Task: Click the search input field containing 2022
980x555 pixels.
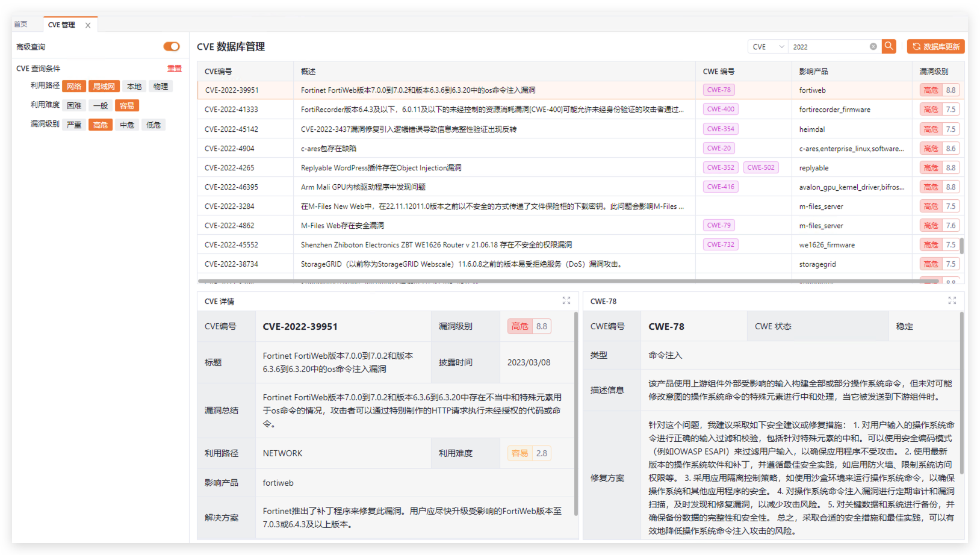Action: tap(829, 46)
